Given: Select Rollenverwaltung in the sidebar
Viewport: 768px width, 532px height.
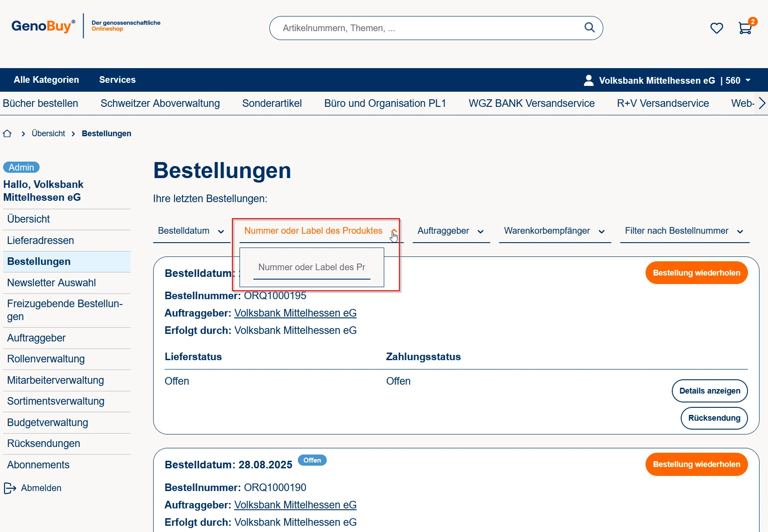Looking at the screenshot, I should [x=46, y=359].
